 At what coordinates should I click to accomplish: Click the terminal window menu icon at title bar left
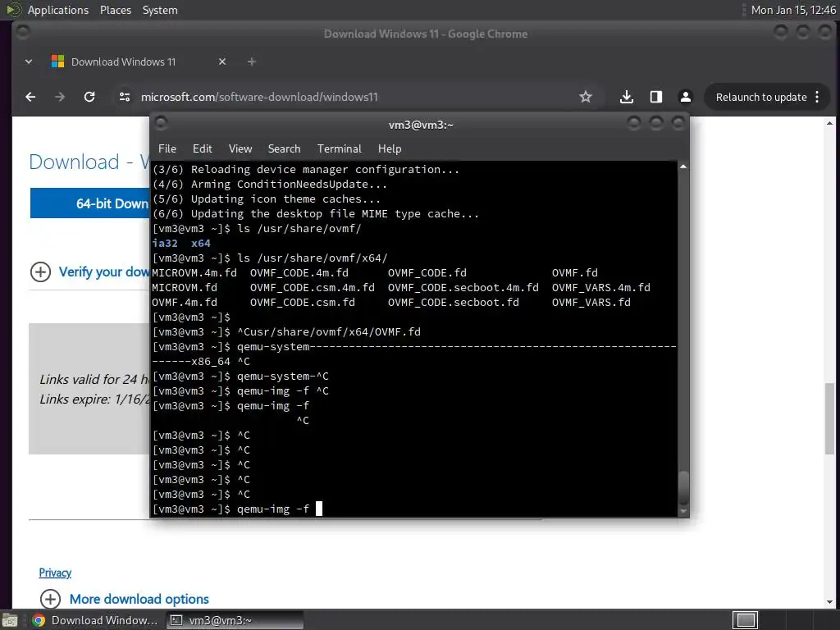point(161,124)
